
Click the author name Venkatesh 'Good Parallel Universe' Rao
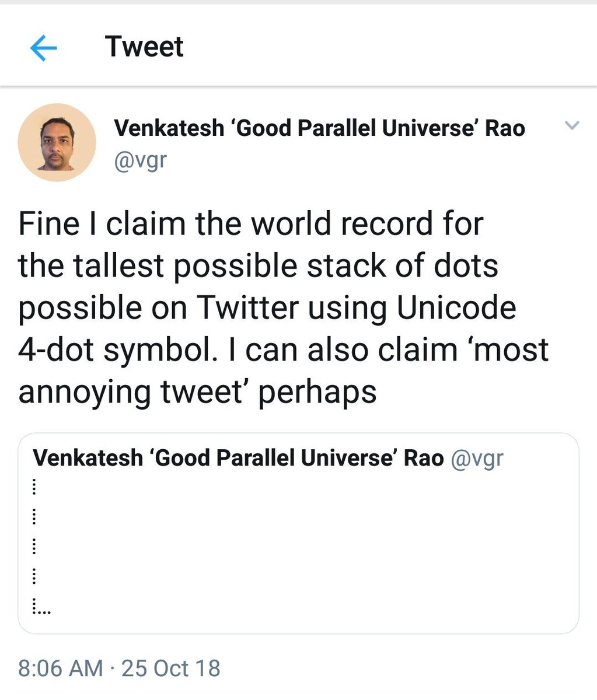[319, 128]
